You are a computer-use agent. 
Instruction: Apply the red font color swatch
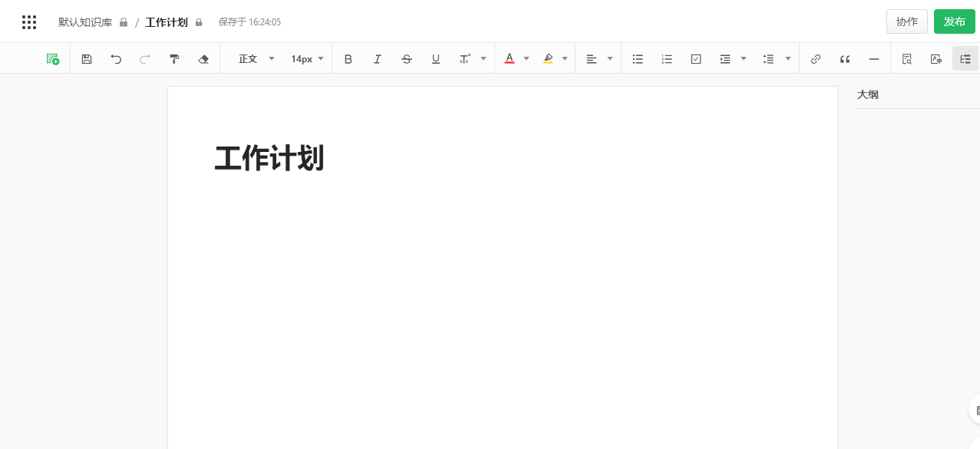pos(510,58)
